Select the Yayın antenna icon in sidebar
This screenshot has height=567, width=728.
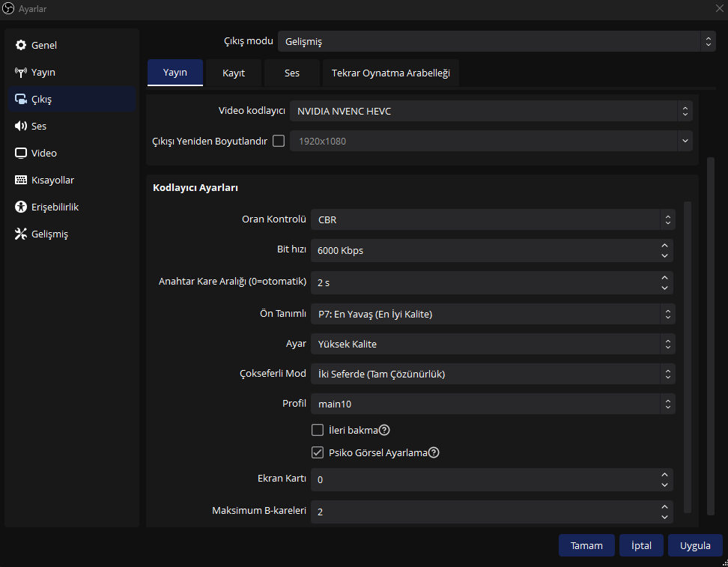tap(21, 73)
